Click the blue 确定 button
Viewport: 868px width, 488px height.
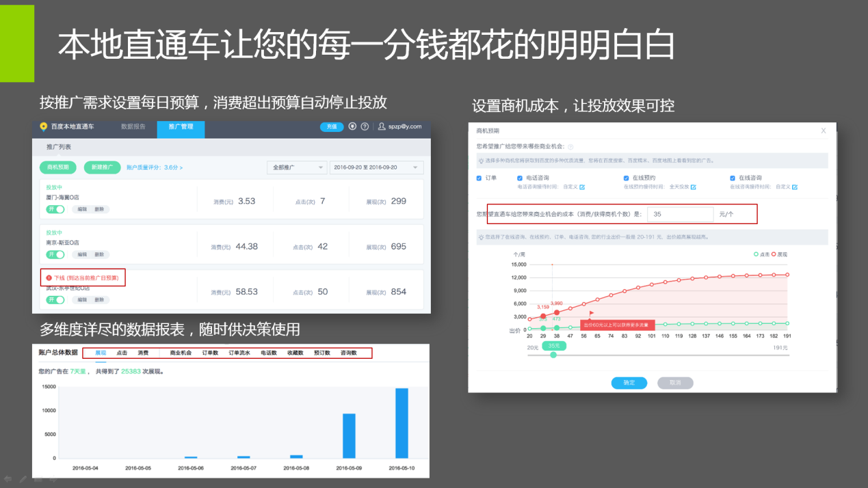coord(629,383)
